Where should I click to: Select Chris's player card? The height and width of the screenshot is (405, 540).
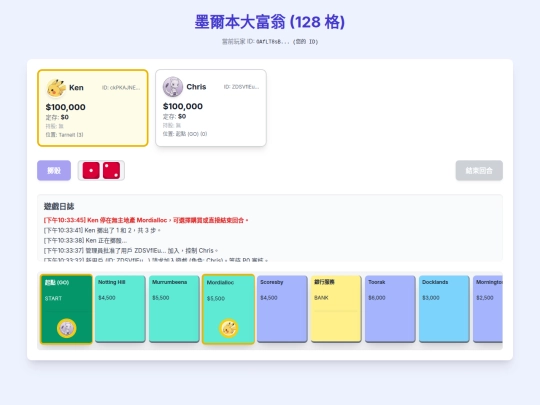(x=211, y=108)
